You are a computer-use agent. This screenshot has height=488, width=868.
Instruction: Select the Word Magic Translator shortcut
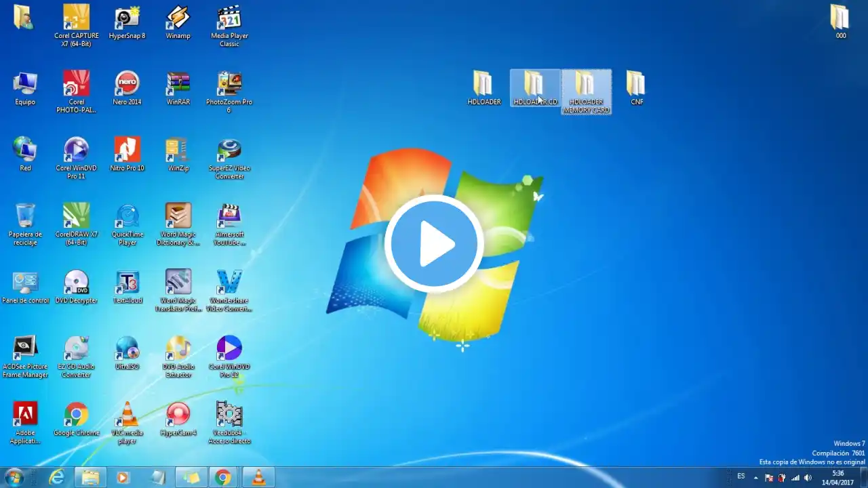(x=178, y=291)
